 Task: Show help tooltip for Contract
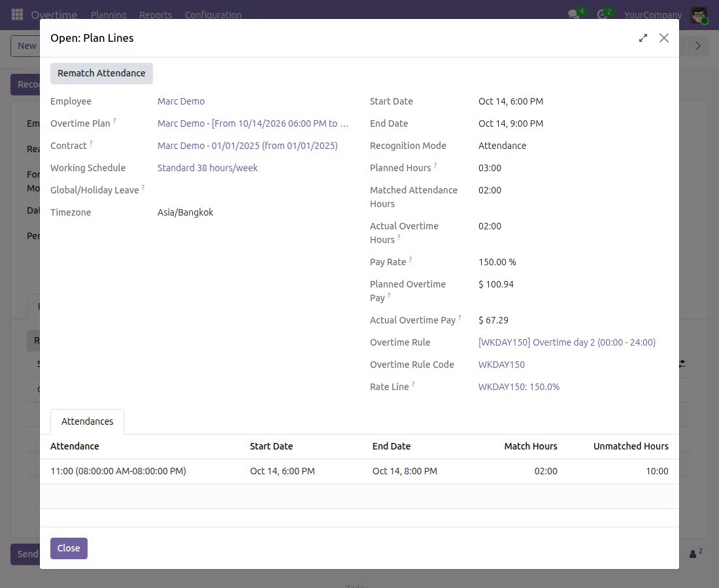point(91,143)
